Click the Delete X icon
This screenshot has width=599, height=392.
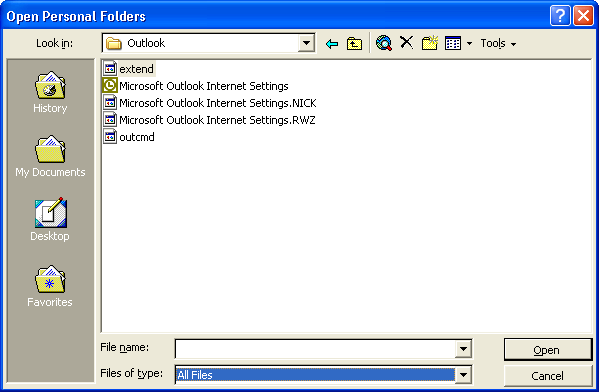pyautogui.click(x=406, y=42)
